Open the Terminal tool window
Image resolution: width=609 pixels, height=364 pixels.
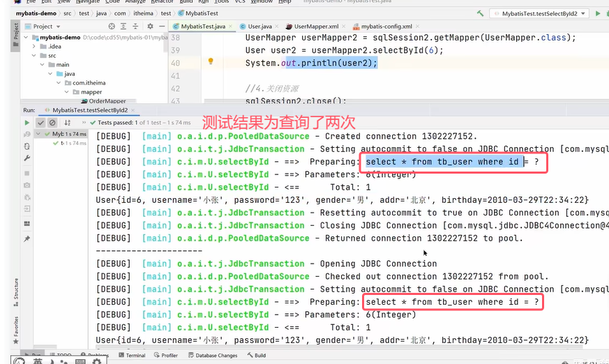point(132,355)
